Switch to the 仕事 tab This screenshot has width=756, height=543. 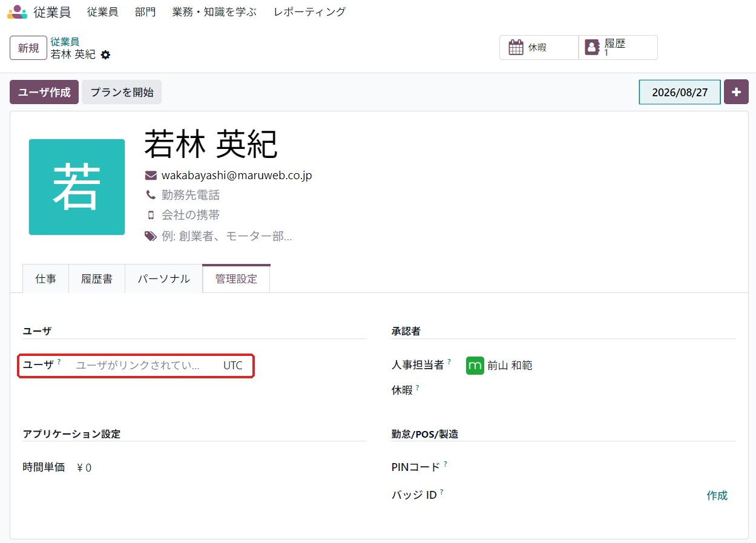(x=45, y=278)
